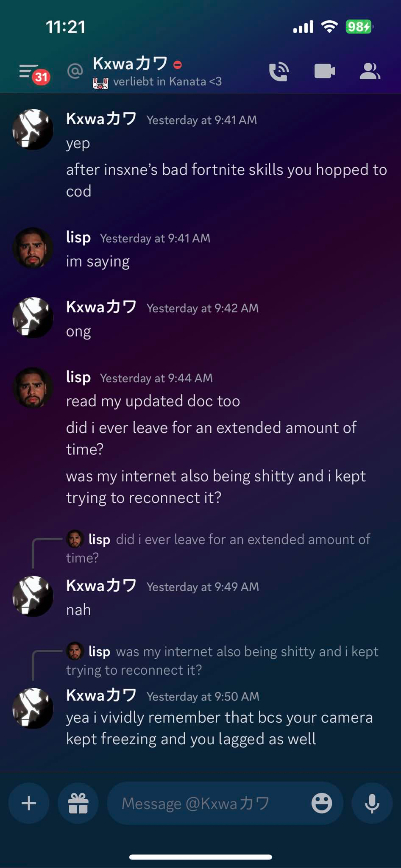The width and height of the screenshot is (401, 868).
Task: Tap the status text verliebt in Kanata
Action: coord(167,81)
